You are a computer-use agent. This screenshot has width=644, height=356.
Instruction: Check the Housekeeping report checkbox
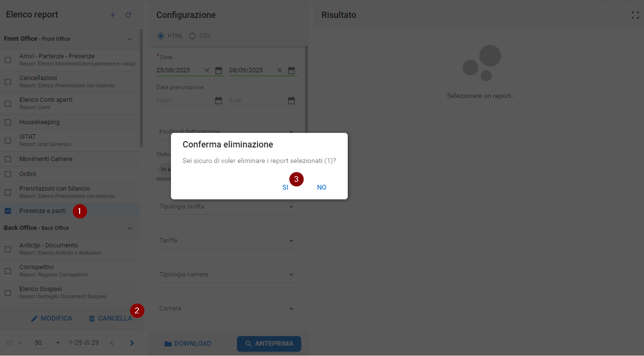coord(8,122)
